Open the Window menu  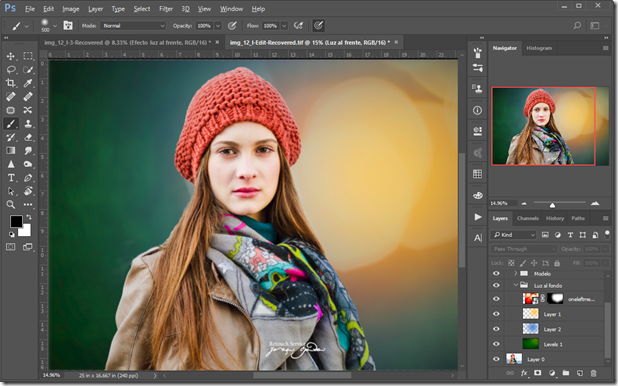coord(231,9)
